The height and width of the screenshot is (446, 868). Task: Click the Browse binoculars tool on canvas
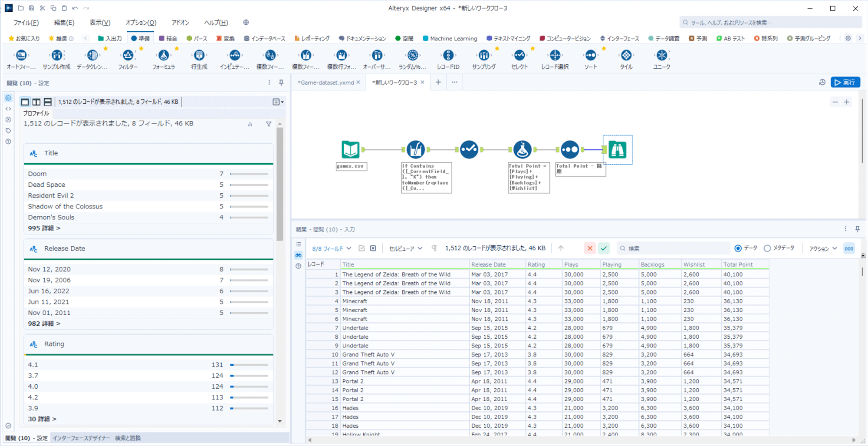[617, 150]
